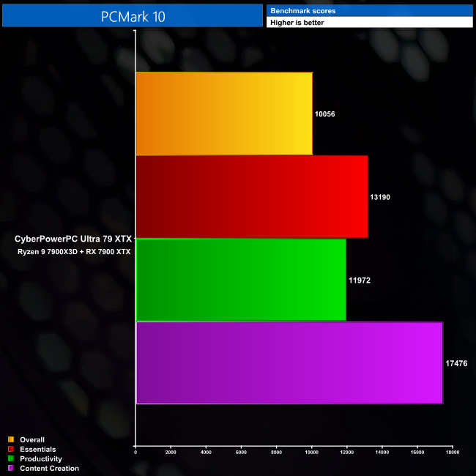Click the PCMark 10 title banner

tap(133, 15)
